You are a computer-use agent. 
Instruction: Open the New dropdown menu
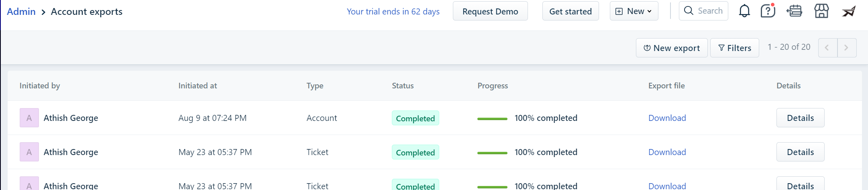634,11
